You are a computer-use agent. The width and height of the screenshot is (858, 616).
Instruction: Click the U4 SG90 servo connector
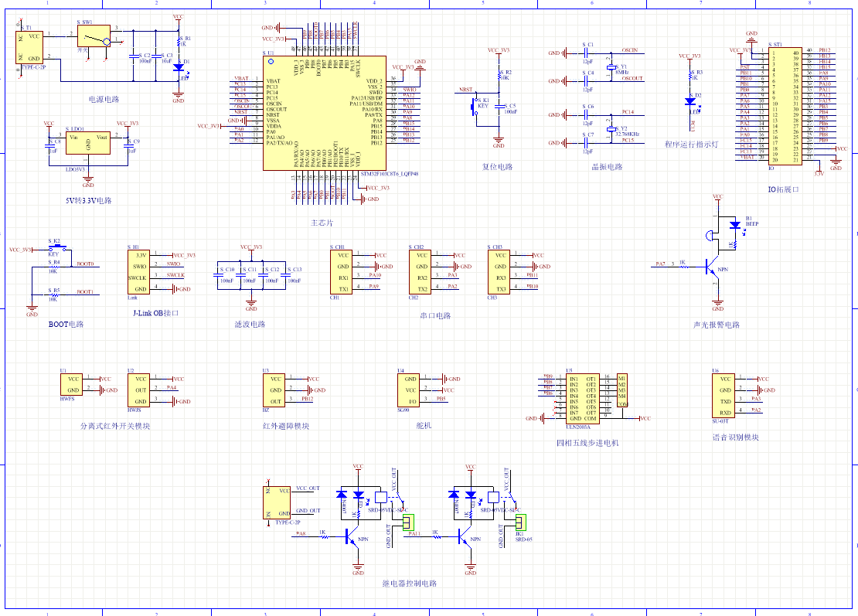click(408, 390)
